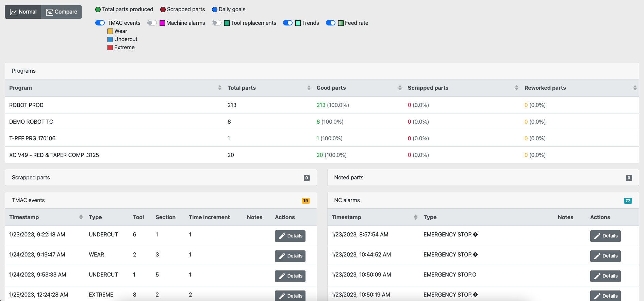Open Details for 8:57:54 AM emergency stop
The height and width of the screenshot is (301, 644).
[x=606, y=236]
